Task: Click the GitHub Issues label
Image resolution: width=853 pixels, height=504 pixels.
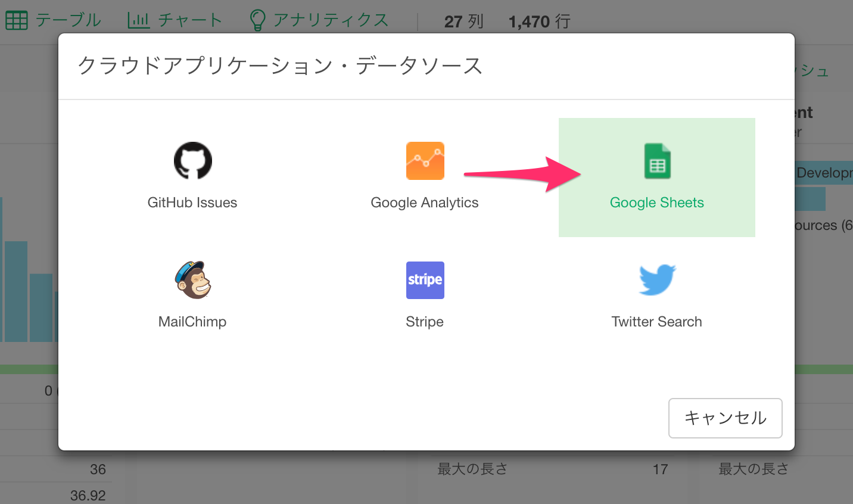Action: [x=192, y=203]
